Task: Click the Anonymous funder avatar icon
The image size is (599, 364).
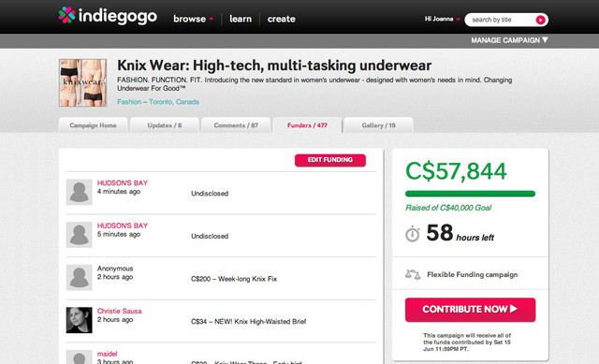Action: point(79,278)
